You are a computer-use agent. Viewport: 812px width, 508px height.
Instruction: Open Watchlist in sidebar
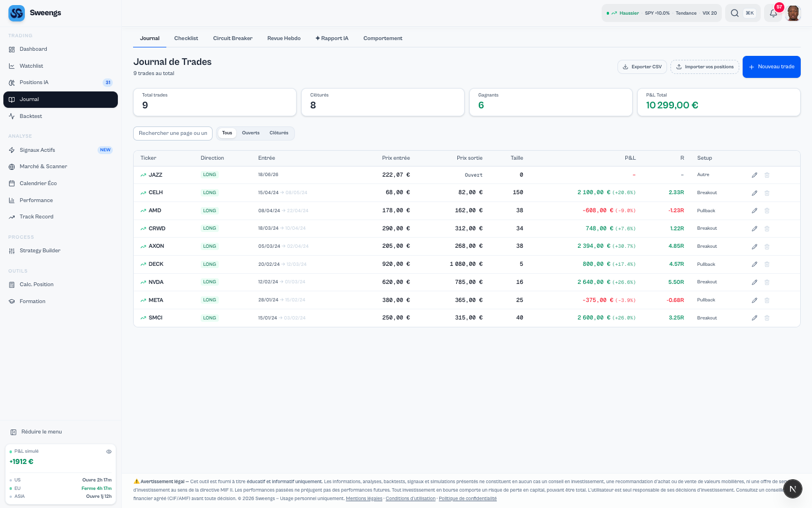click(60, 66)
